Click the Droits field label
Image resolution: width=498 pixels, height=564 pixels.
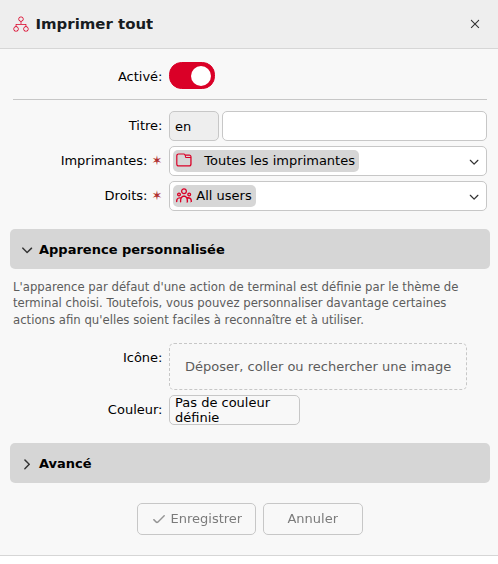[x=126, y=196]
